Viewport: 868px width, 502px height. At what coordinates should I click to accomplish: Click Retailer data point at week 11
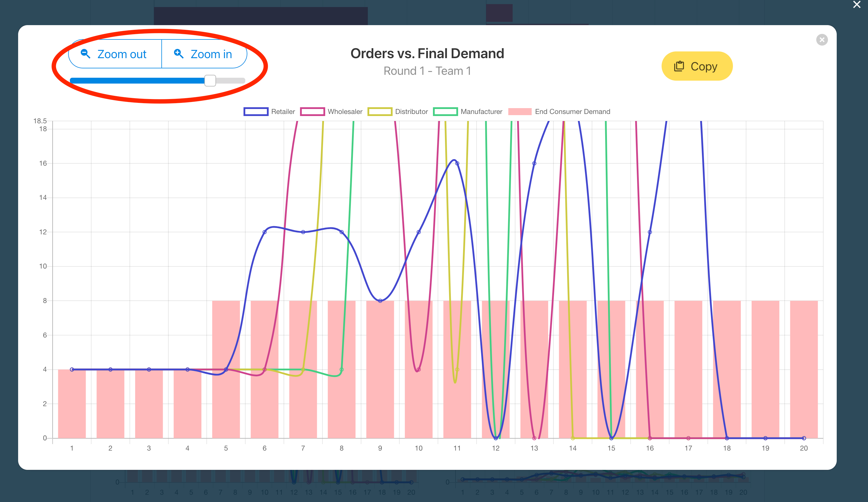pyautogui.click(x=457, y=163)
